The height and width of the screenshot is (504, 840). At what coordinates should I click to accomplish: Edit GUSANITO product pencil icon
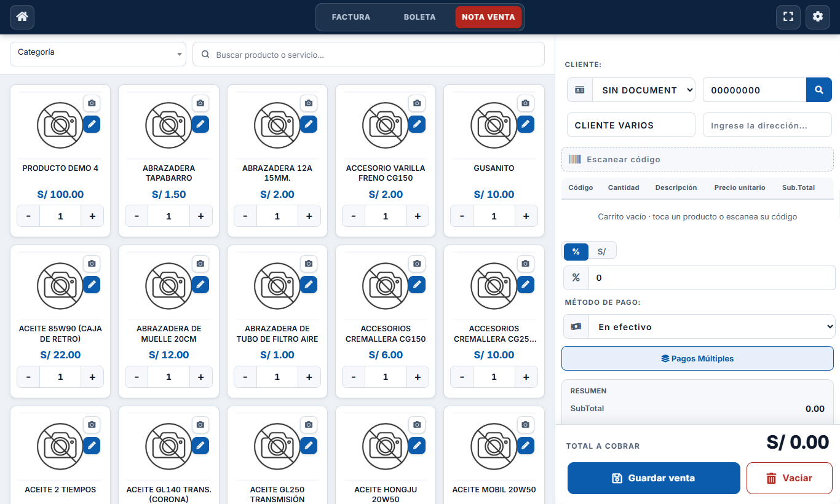tap(526, 124)
